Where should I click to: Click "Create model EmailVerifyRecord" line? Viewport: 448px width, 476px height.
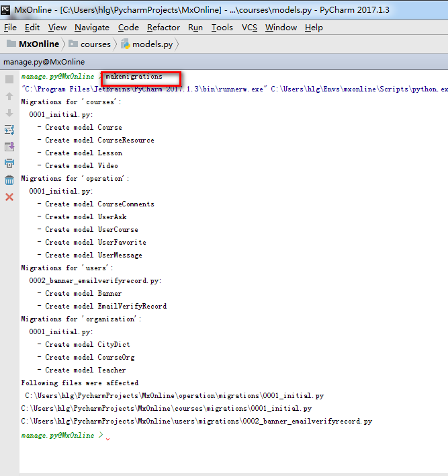pos(102,307)
